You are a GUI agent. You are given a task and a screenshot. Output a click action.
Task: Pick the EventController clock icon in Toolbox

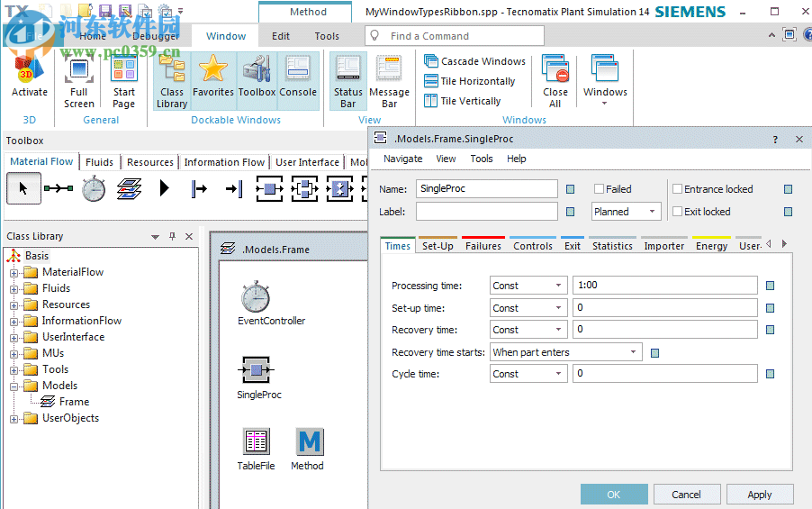(x=94, y=188)
